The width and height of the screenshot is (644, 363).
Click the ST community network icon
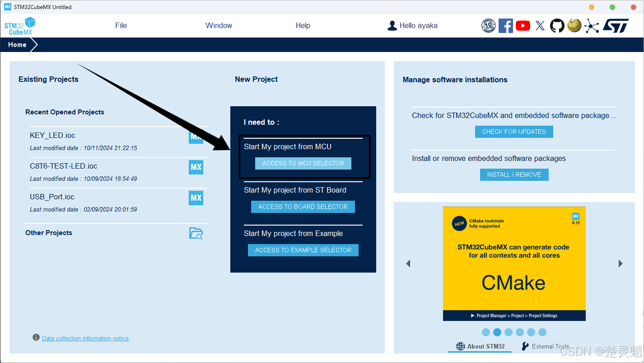(591, 26)
